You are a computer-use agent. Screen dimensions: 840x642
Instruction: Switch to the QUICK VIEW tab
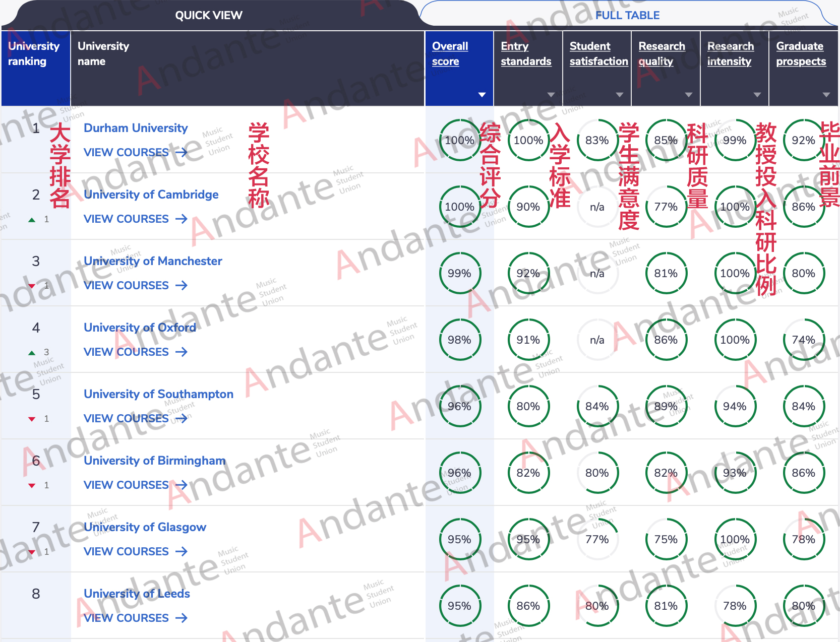[x=209, y=15]
